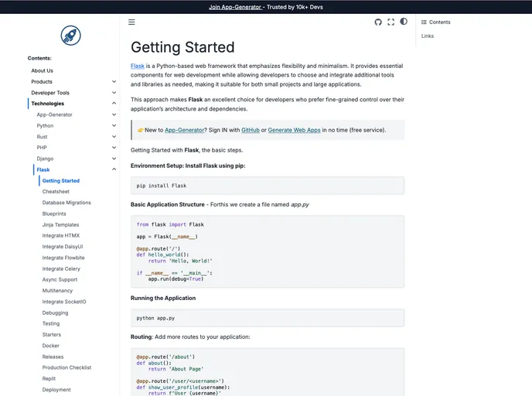Screen dimensions: 532x396
Task: Expand the Python submenu chevron
Action: click(x=114, y=125)
